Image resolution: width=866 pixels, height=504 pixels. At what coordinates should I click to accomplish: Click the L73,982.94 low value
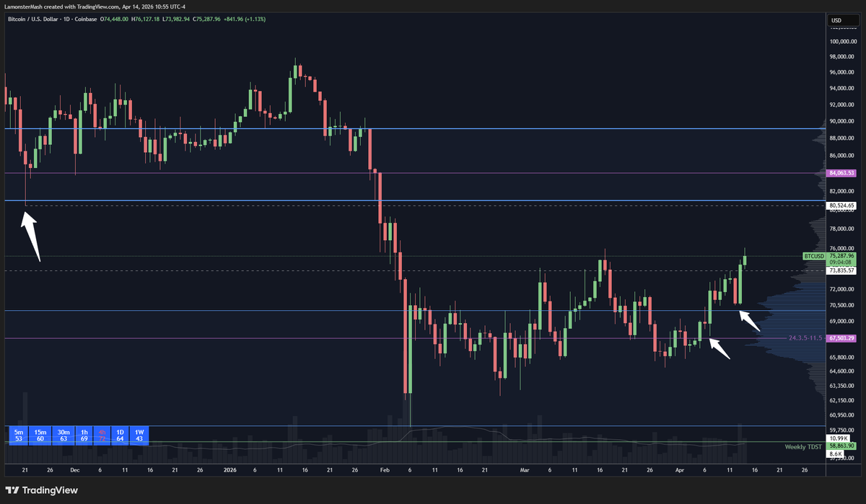tap(175, 19)
